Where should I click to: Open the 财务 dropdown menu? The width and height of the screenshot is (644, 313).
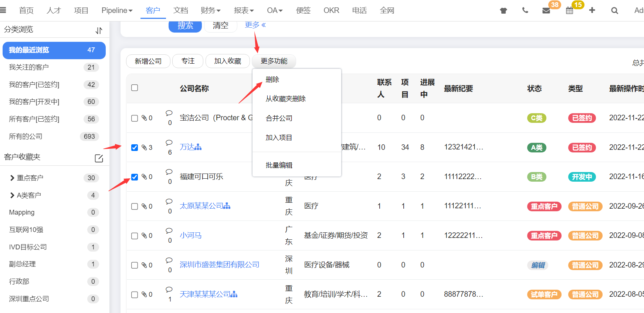click(x=211, y=10)
